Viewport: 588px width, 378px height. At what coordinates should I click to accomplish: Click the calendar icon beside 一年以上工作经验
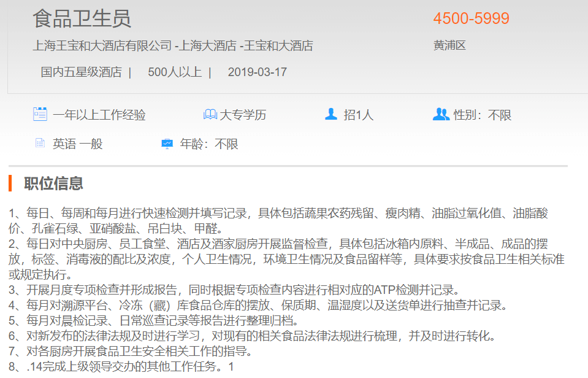coord(40,114)
